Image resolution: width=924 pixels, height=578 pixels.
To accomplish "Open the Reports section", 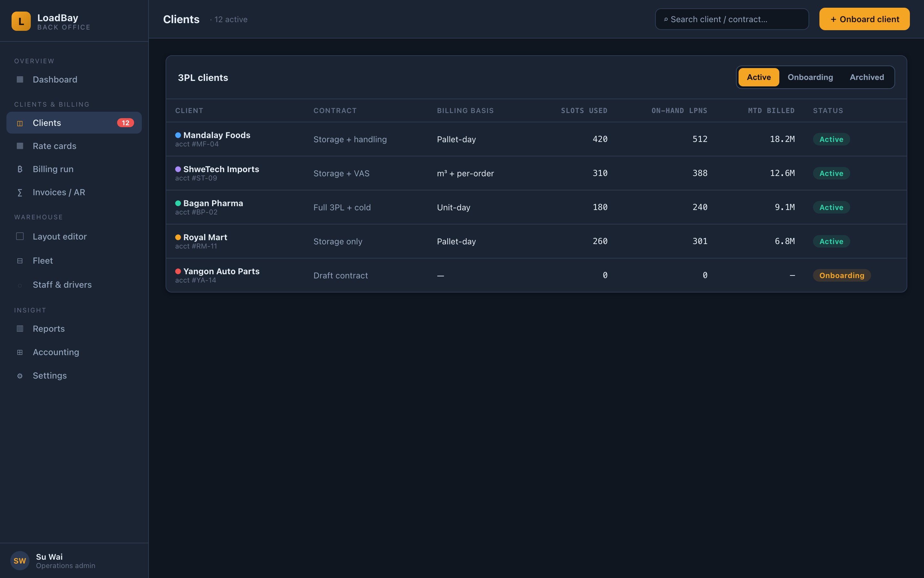I will click(74, 329).
